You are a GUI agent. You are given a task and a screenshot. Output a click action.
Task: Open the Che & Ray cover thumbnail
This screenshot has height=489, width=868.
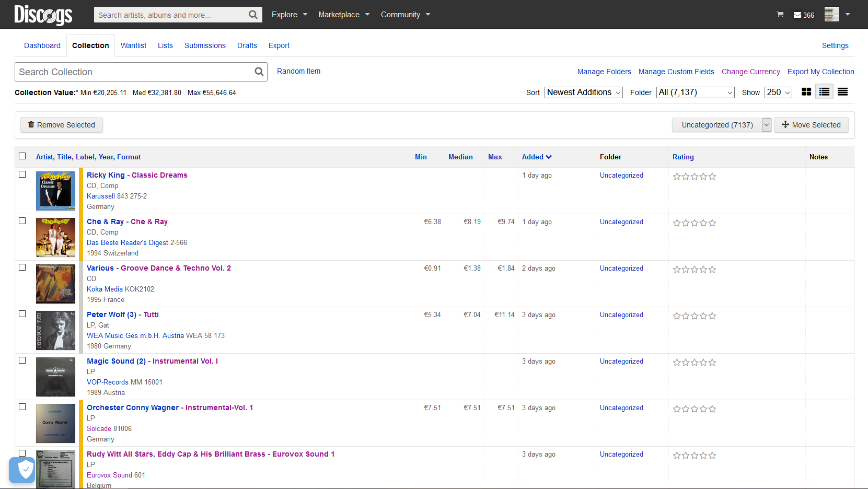pos(55,237)
